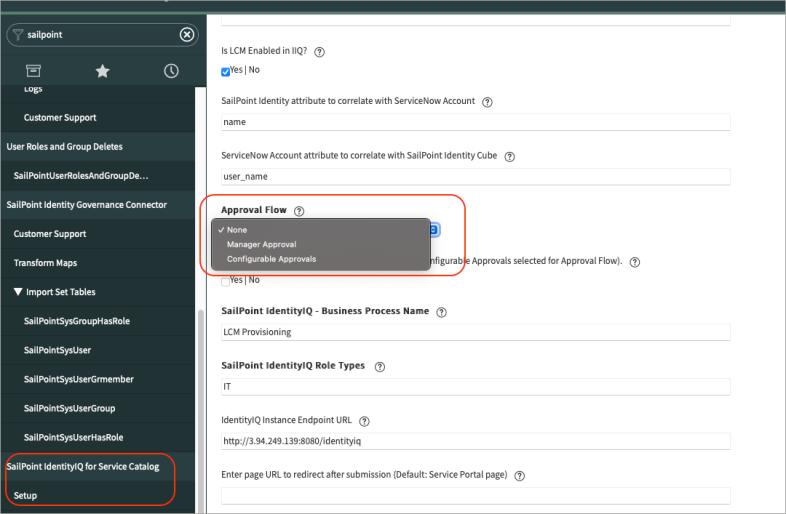Image resolution: width=786 pixels, height=514 pixels.
Task: Click the Approval Flow dropdown arrow
Action: point(434,230)
